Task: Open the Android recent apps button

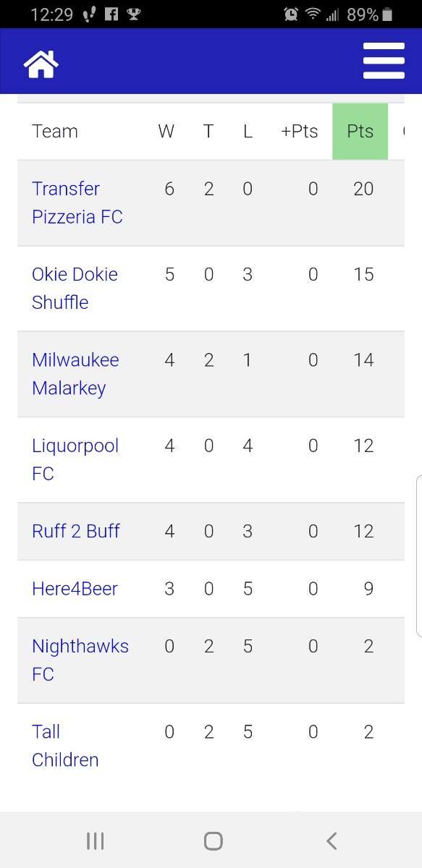Action: tap(95, 841)
